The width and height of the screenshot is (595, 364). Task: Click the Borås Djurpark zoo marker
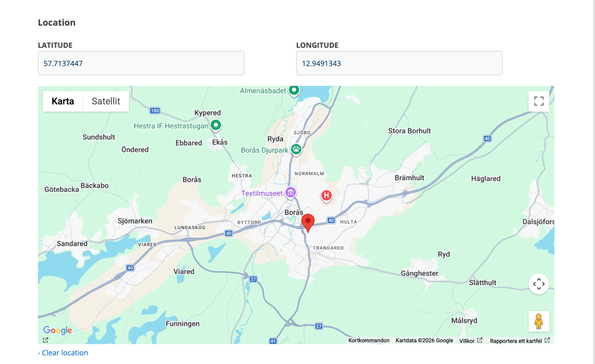[x=296, y=149]
